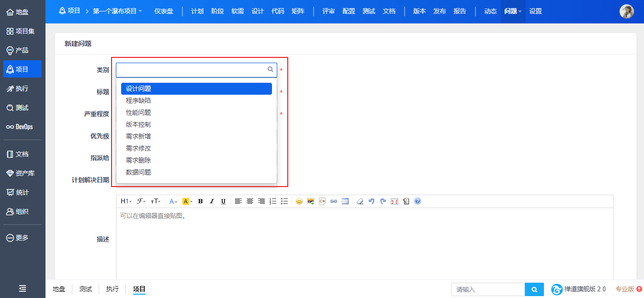Click 专业版 upgrade link

[x=629, y=289]
